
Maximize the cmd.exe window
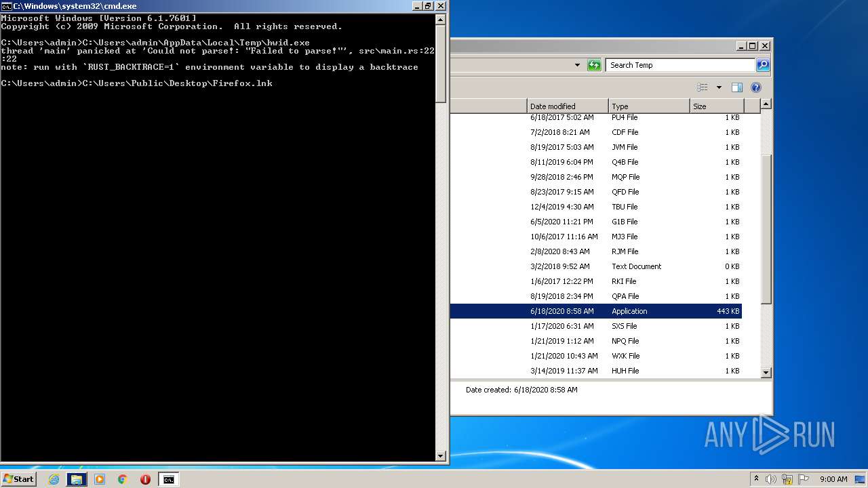click(x=428, y=6)
